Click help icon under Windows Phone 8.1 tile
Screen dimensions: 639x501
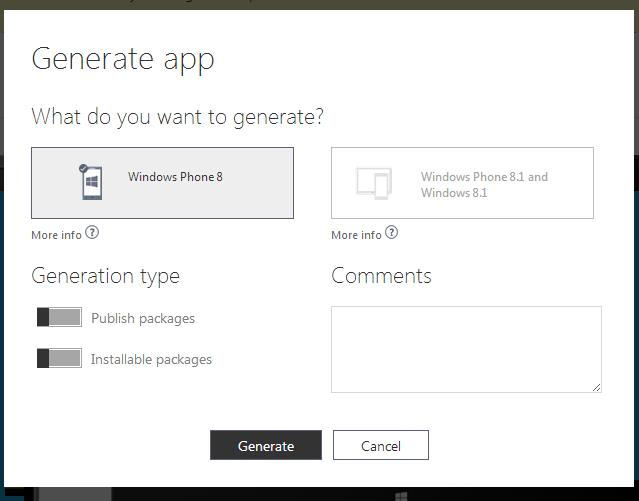click(x=392, y=233)
